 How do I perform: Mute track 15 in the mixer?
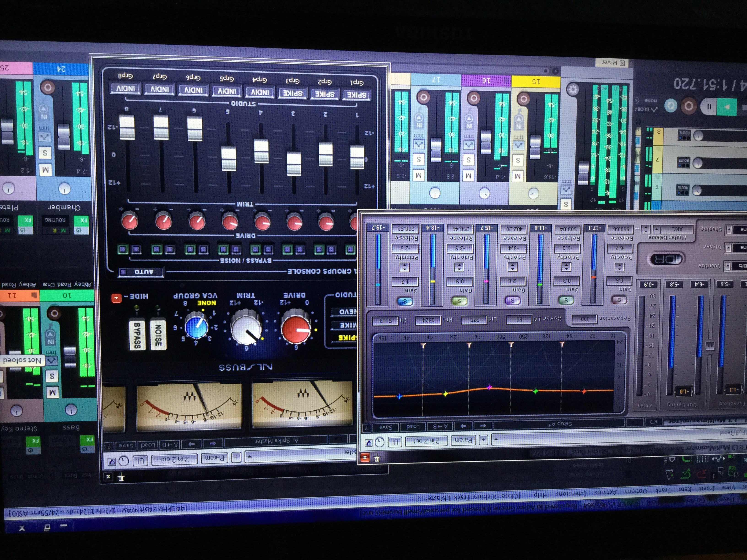[518, 176]
